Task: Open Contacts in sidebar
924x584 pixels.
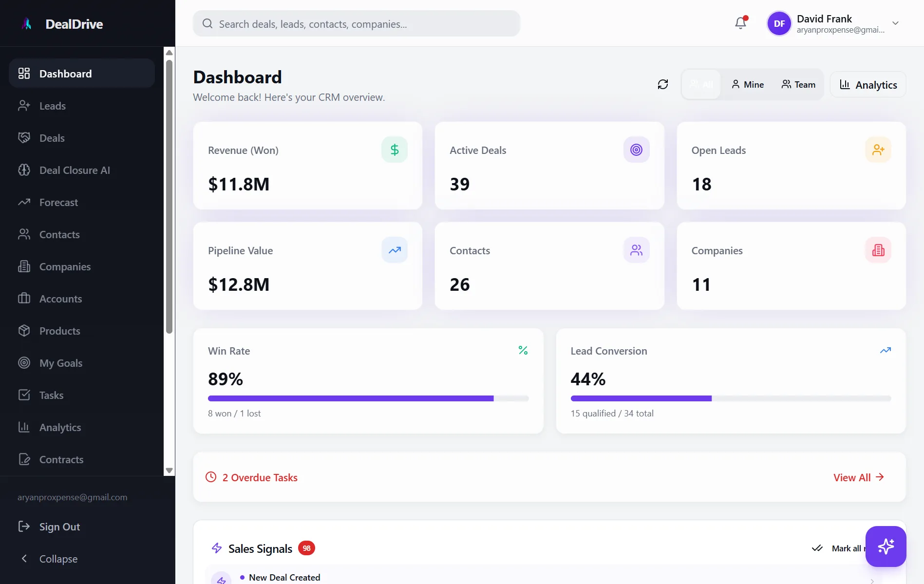Action: [82, 234]
